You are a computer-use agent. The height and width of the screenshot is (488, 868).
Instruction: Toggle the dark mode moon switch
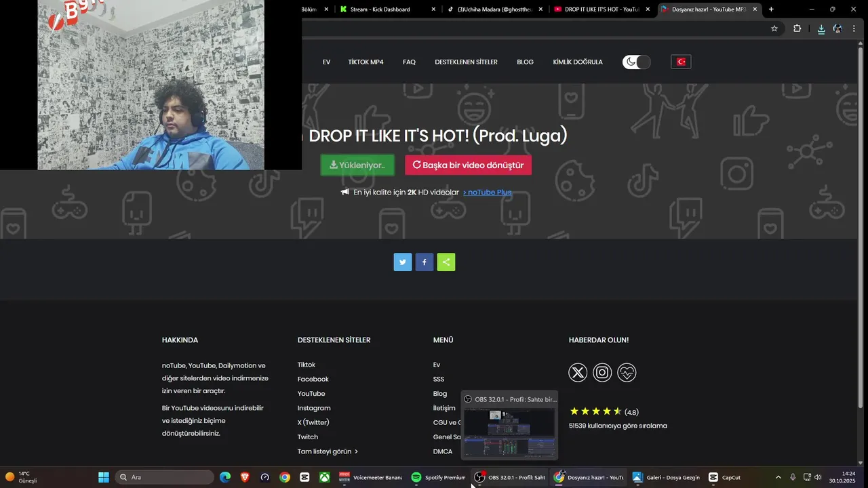point(636,62)
